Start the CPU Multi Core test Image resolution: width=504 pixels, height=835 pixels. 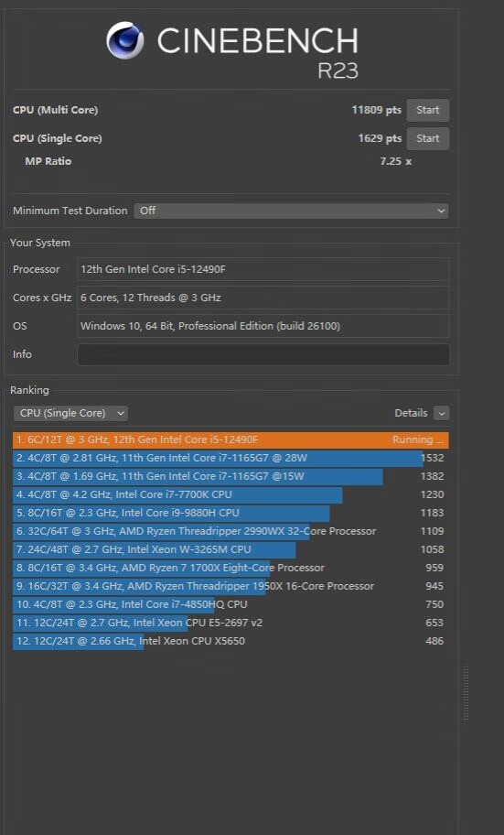(x=428, y=110)
